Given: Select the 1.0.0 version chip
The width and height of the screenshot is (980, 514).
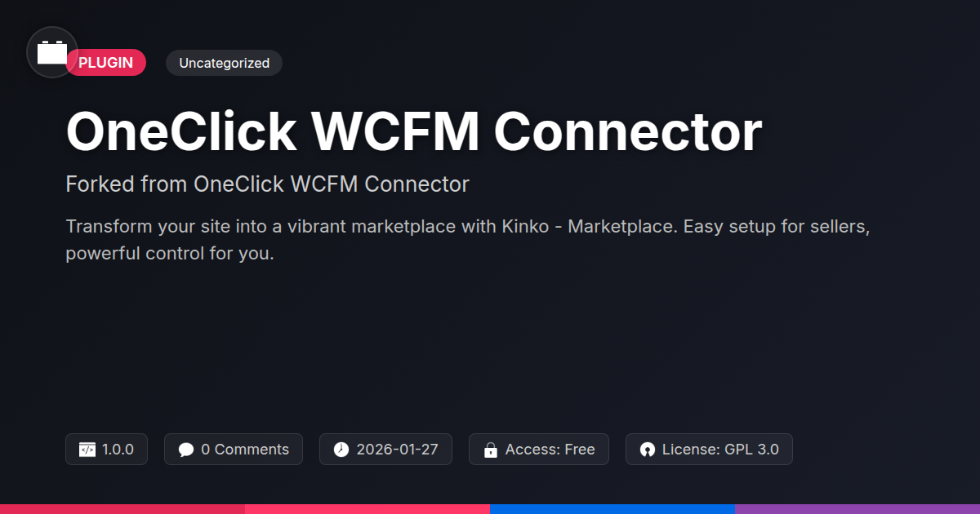Looking at the screenshot, I should (106, 450).
